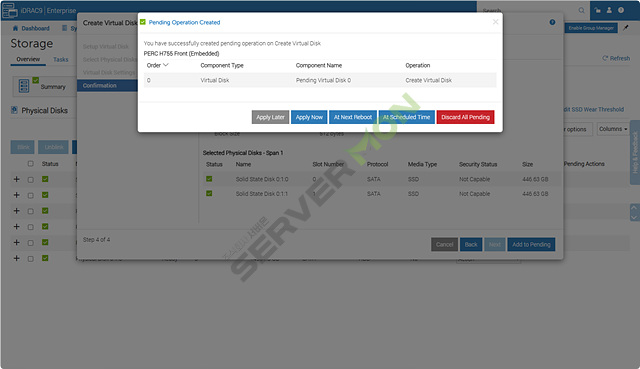The width and height of the screenshot is (640, 369).
Task: Switch to the Overview tab
Action: coord(28,59)
